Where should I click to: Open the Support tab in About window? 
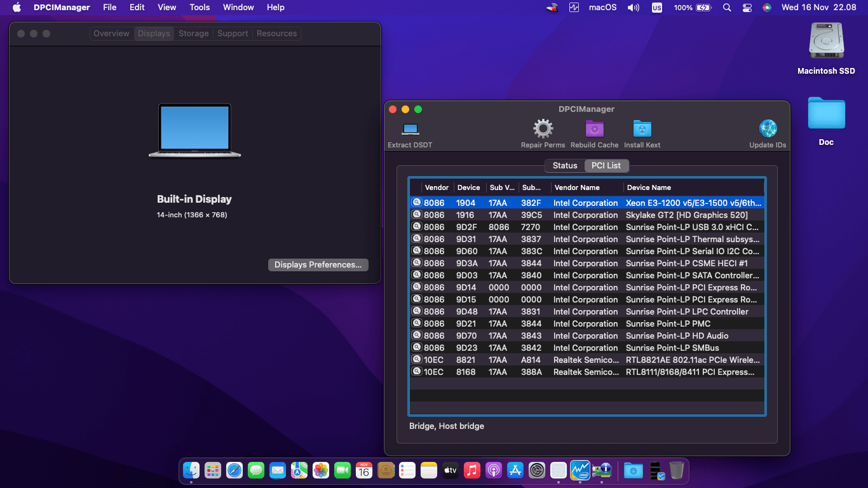click(233, 34)
